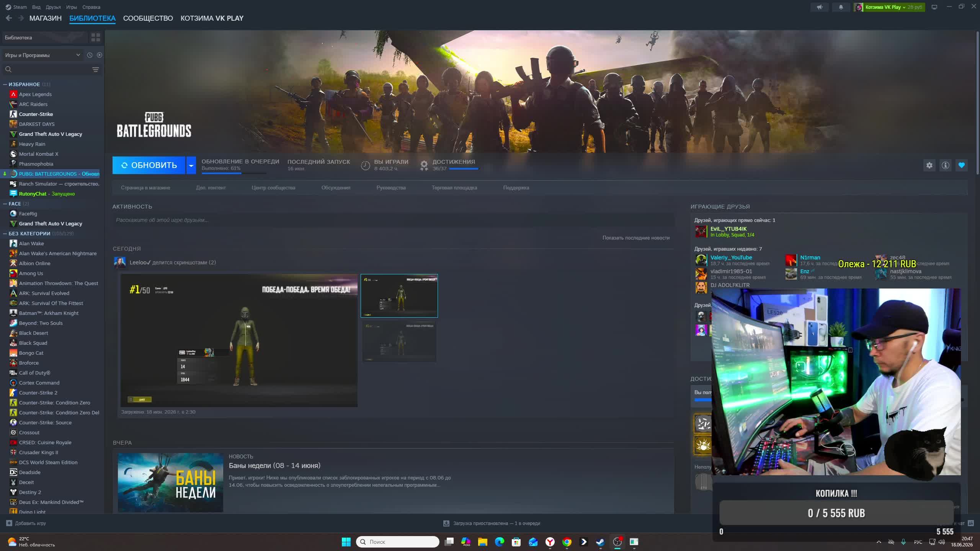Open the Справка menu
Image resolution: width=980 pixels, height=551 pixels.
91,7
